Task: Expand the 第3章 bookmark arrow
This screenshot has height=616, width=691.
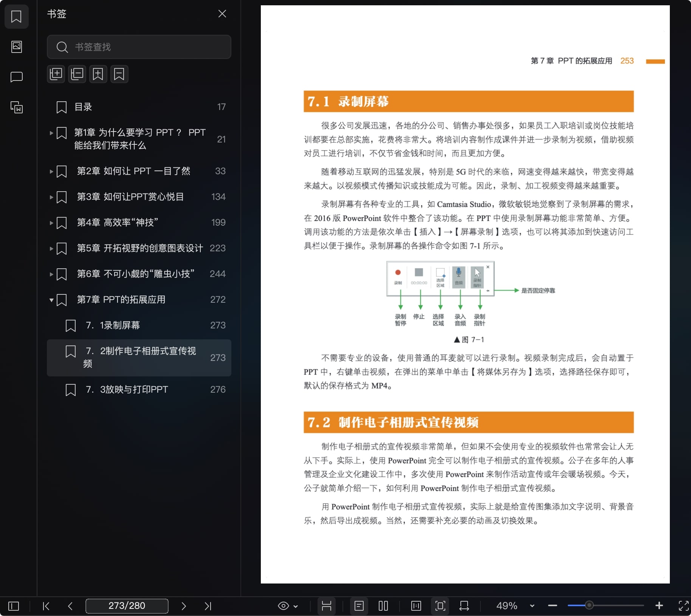Action: coord(51,197)
